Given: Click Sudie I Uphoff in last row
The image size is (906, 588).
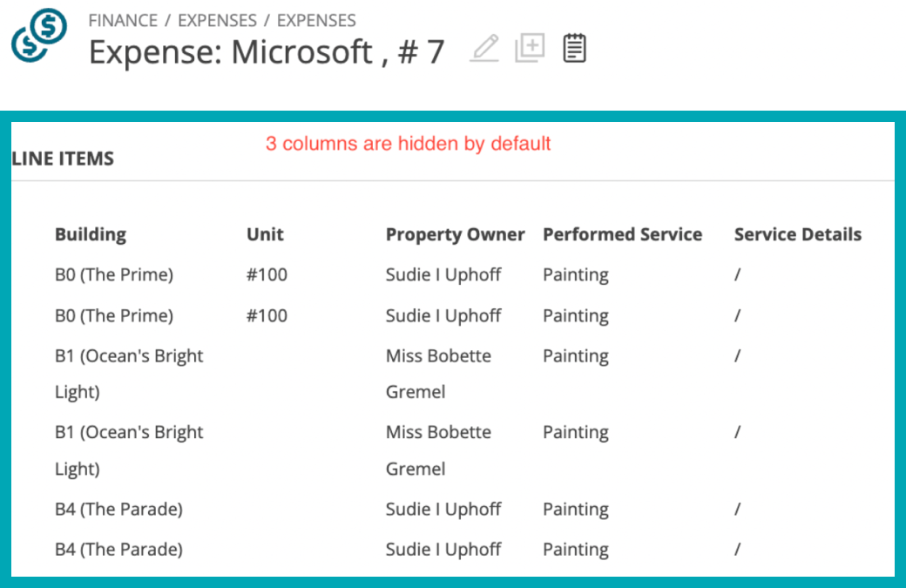Looking at the screenshot, I should click(x=443, y=550).
